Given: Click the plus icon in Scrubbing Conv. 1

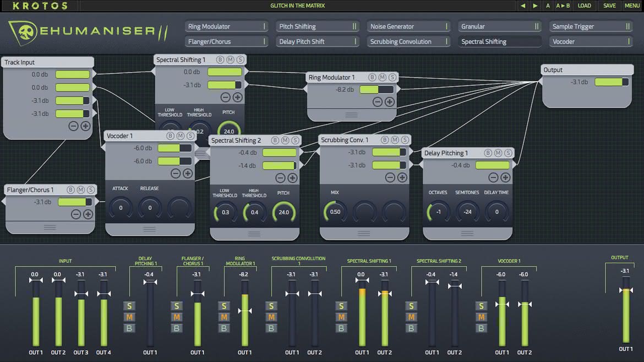Looking at the screenshot, I should click(x=402, y=177).
